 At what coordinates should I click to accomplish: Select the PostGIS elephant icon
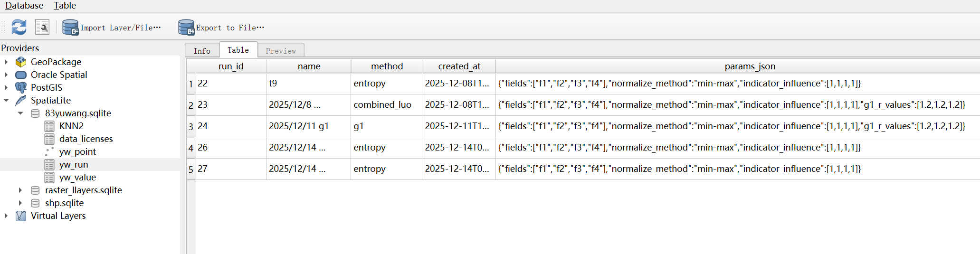[21, 87]
